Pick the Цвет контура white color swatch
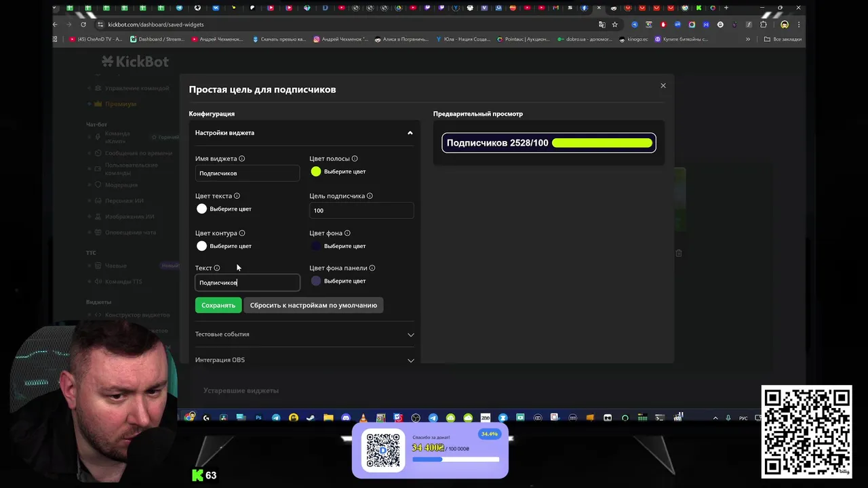 point(201,246)
